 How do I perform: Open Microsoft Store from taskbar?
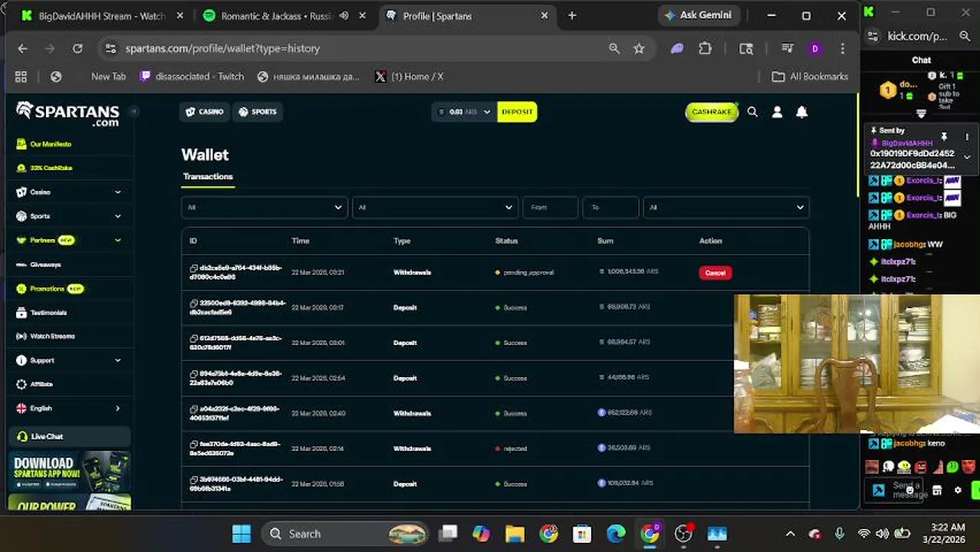[582, 534]
